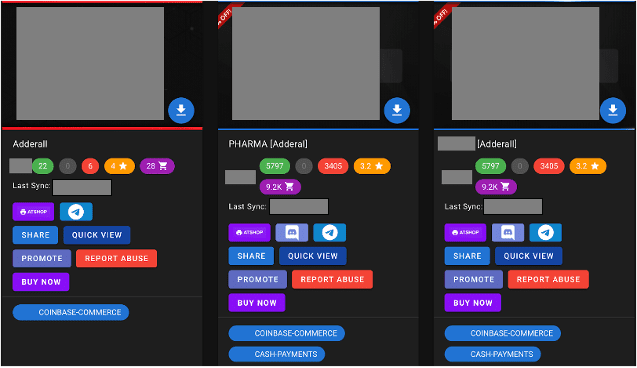Click the product thumbnail of the PHARMA [Adderal] listing
The width and height of the screenshot is (637, 368).
[x=306, y=63]
